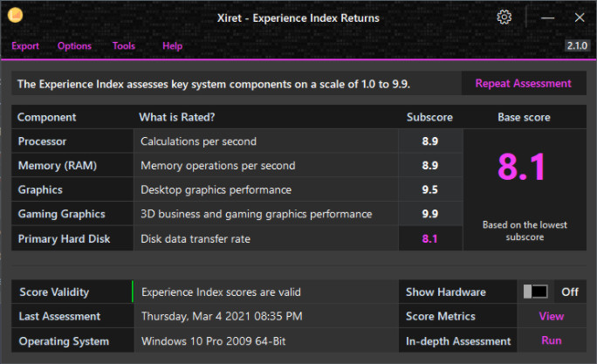Click the Show Hardware label
Screen dimensions: 597x364
[445, 292]
